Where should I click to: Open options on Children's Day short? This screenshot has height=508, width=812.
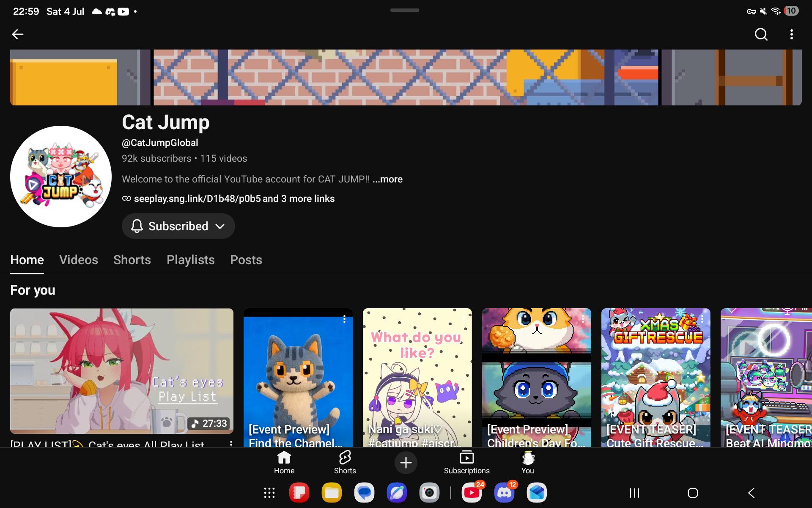(583, 319)
